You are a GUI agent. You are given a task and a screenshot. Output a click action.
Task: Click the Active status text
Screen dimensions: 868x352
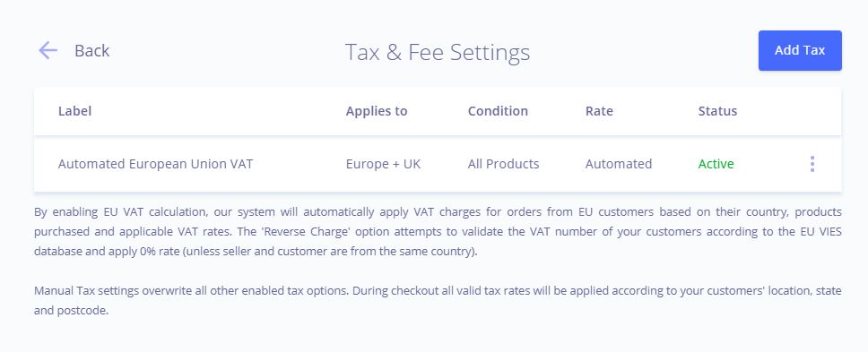tap(716, 164)
